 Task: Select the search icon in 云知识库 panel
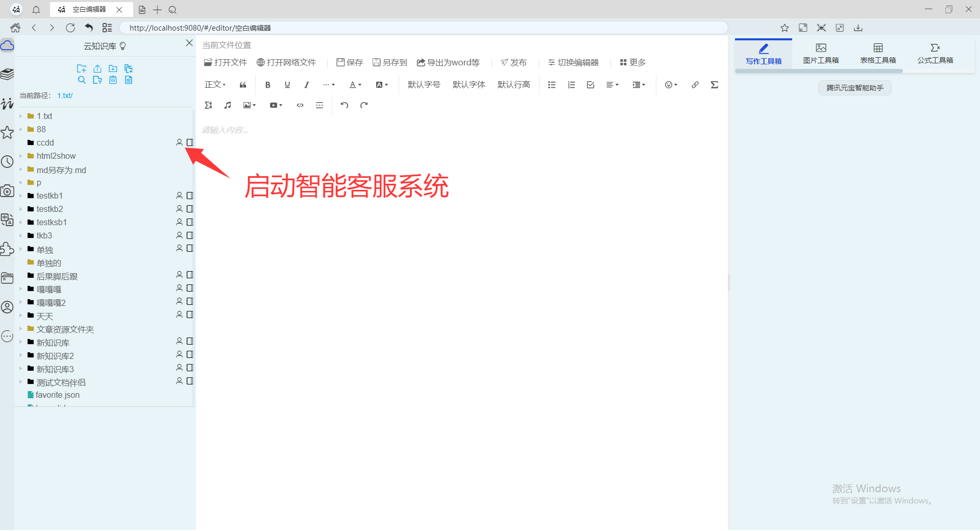point(82,80)
